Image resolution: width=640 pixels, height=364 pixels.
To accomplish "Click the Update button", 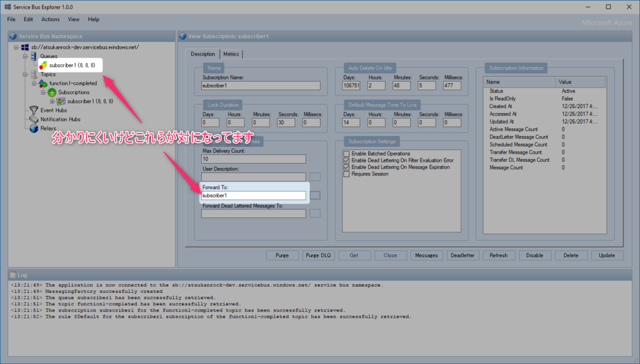I will pyautogui.click(x=607, y=255).
